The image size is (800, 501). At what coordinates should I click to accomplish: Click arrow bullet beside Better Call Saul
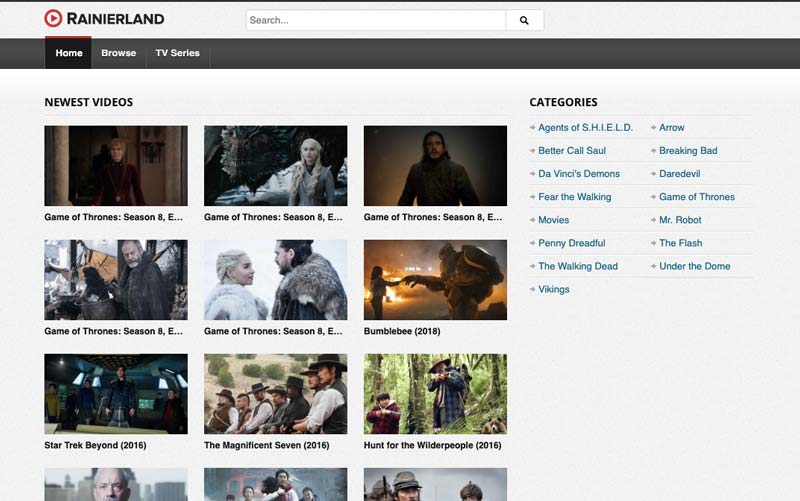[x=533, y=151]
